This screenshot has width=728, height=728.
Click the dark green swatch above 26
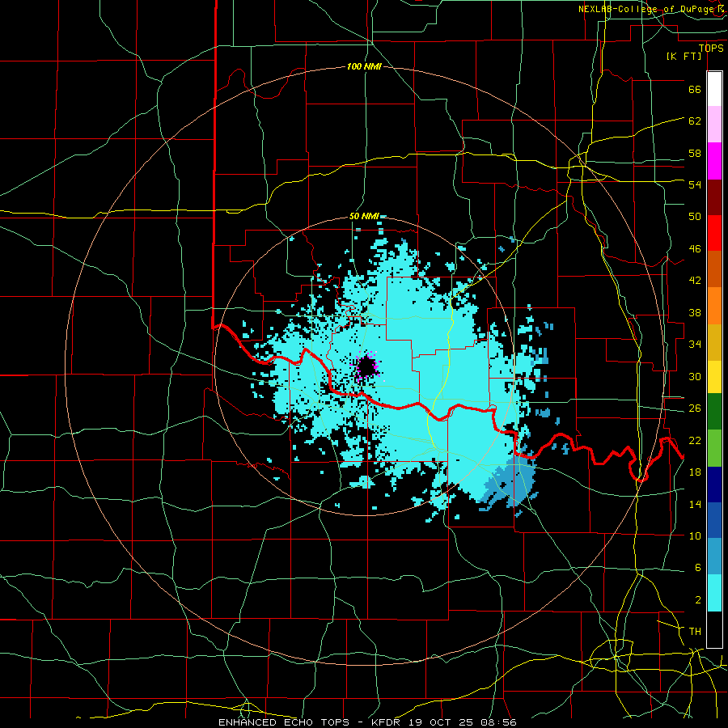tap(714, 411)
